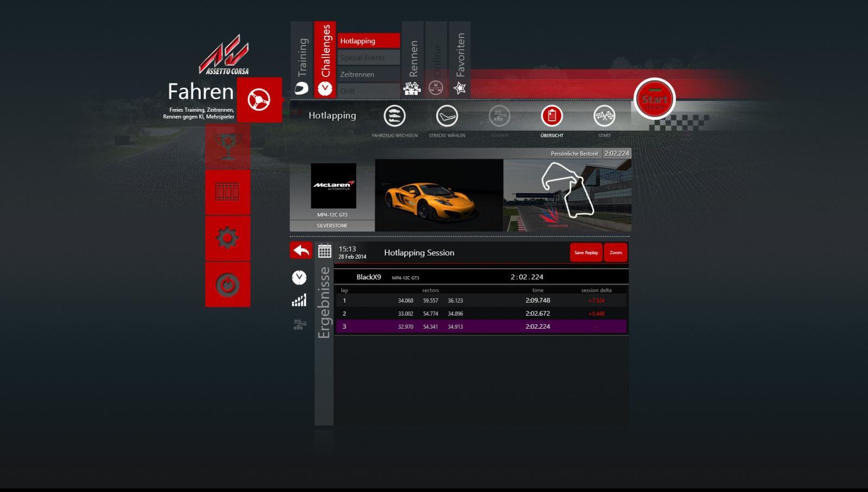This screenshot has width=868, height=492.
Task: Open the Rennen tab
Action: [413, 60]
